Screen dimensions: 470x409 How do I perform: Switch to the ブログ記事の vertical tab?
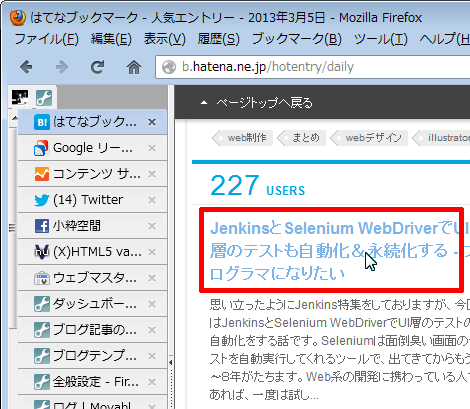(x=92, y=330)
